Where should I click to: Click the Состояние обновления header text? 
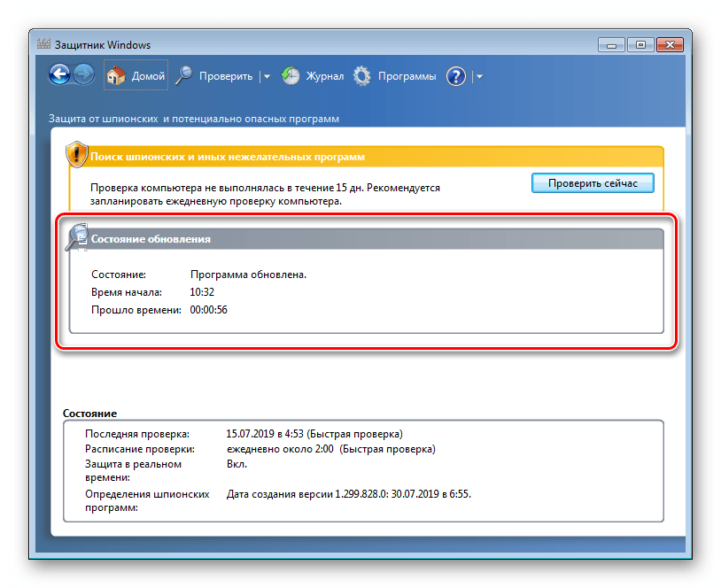click(x=151, y=239)
